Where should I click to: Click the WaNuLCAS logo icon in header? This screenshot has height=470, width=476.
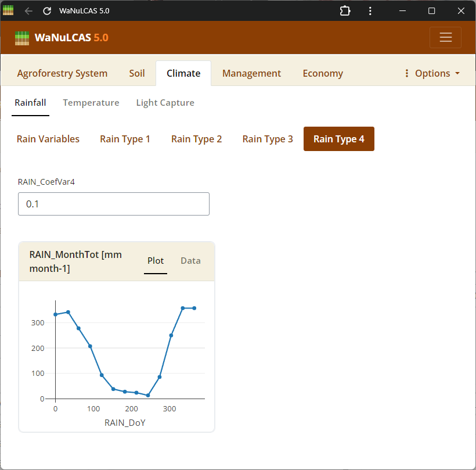pyautogui.click(x=21, y=38)
